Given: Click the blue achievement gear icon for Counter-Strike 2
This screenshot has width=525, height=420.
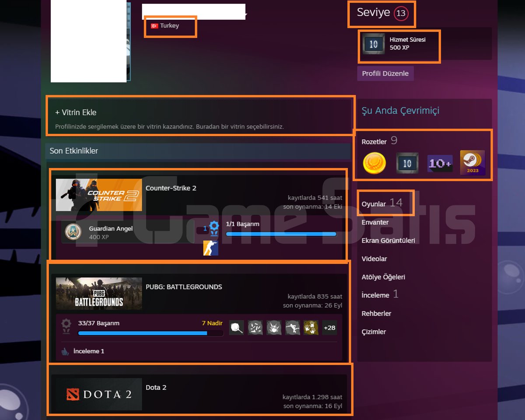Looking at the screenshot, I should [213, 228].
